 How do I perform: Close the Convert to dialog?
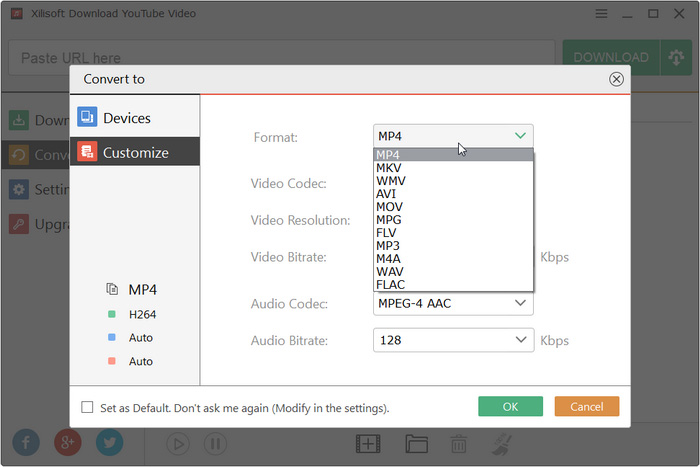(616, 79)
